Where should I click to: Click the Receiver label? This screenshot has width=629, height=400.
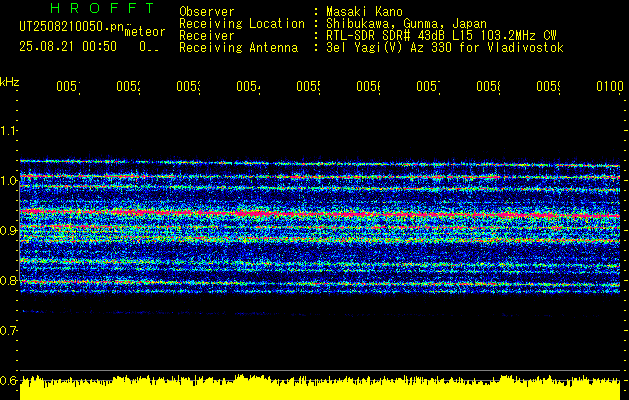207,36
